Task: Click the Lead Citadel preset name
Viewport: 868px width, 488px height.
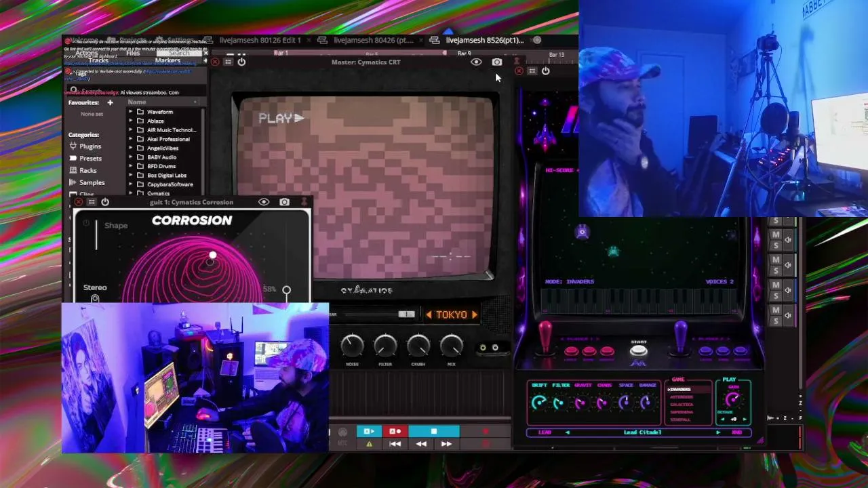Action: (642, 432)
